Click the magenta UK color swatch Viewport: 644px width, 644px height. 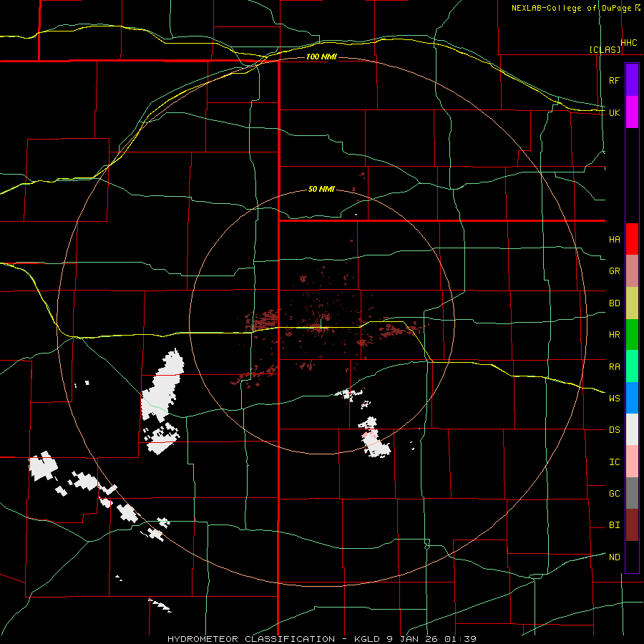click(632, 112)
